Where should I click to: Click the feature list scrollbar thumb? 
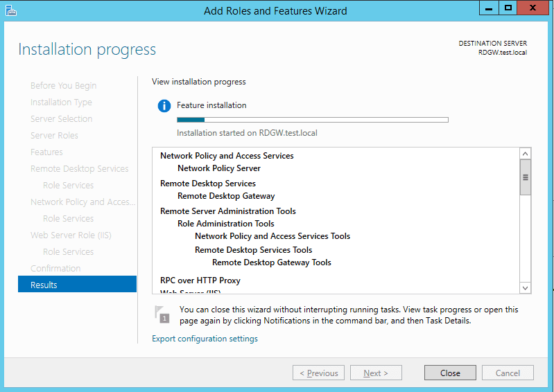click(526, 177)
